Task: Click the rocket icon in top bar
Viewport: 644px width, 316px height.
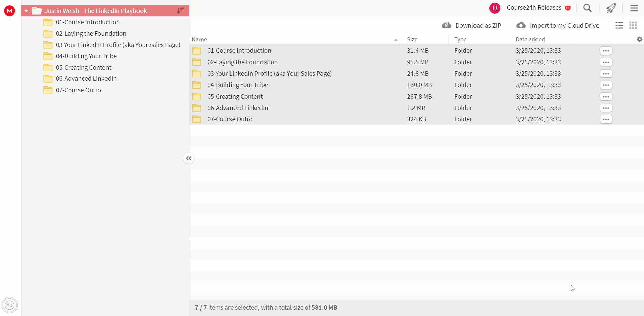Action: (611, 8)
